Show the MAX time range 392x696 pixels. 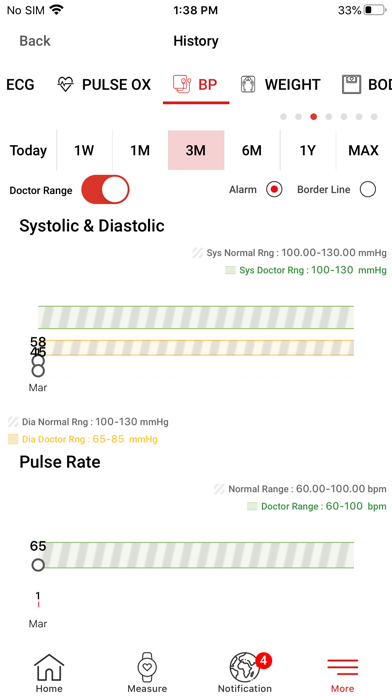[363, 150]
